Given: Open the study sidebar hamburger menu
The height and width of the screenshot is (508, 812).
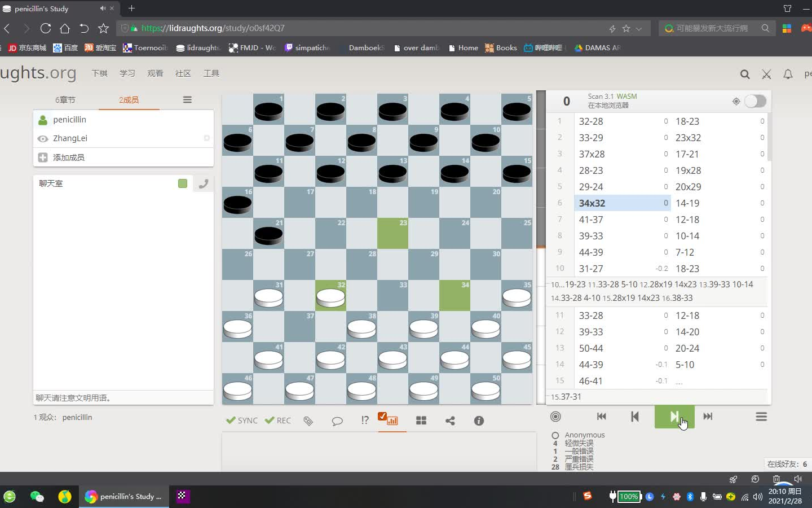Looking at the screenshot, I should [187, 100].
